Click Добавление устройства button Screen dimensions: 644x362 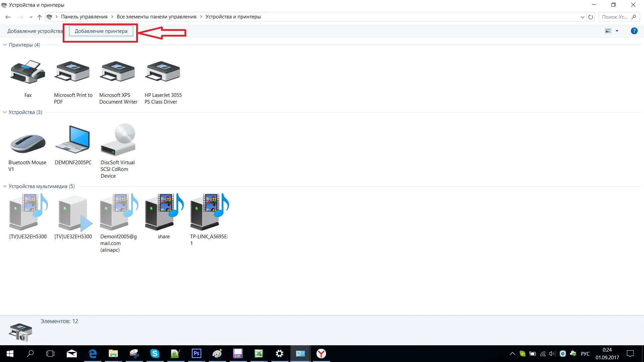click(x=35, y=31)
